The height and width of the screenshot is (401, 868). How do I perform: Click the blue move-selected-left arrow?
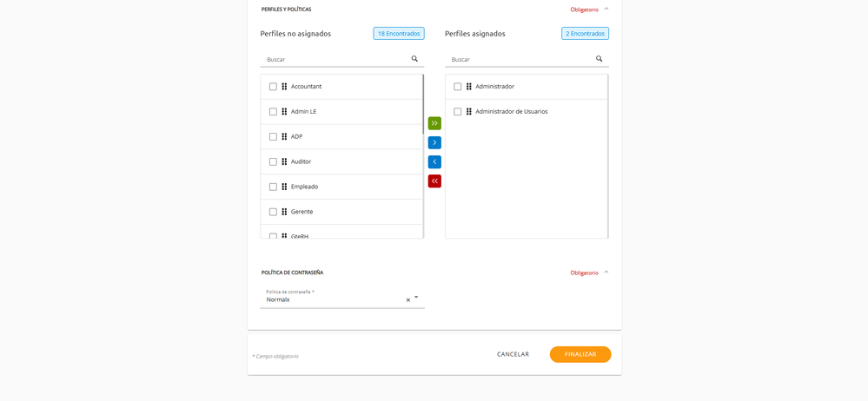pos(434,162)
